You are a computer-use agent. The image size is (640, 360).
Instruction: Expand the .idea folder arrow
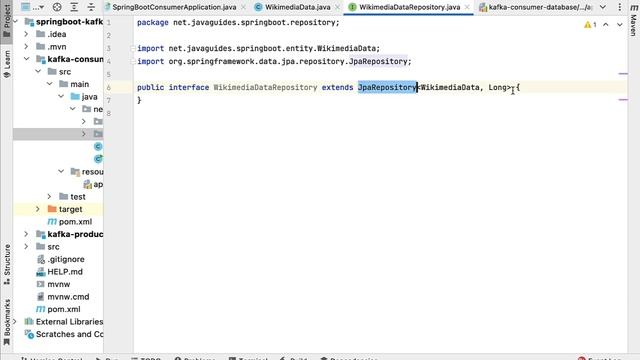click(27, 34)
